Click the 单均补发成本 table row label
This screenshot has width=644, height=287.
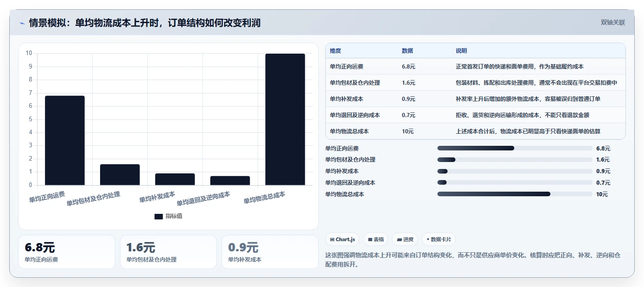tap(347, 99)
